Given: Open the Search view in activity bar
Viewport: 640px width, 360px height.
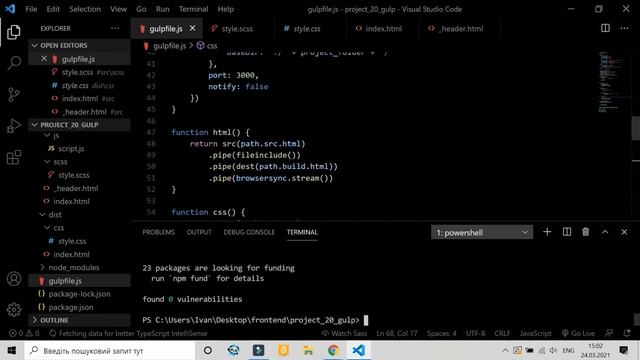Looking at the screenshot, I should (x=14, y=63).
